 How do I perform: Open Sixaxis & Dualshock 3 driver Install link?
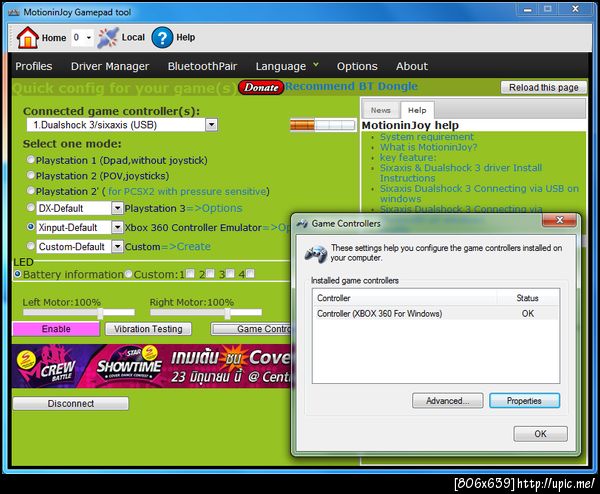(461, 173)
